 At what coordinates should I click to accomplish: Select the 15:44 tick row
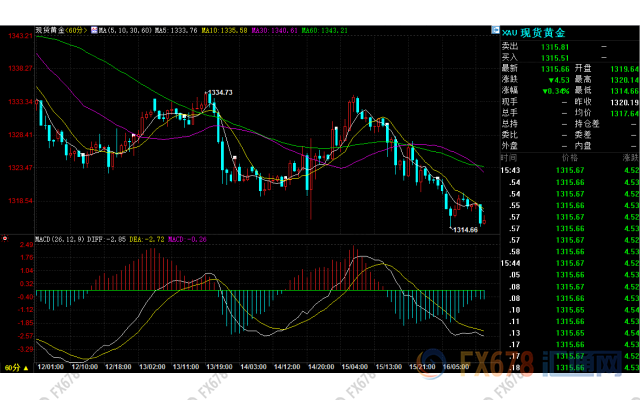(x=570, y=263)
